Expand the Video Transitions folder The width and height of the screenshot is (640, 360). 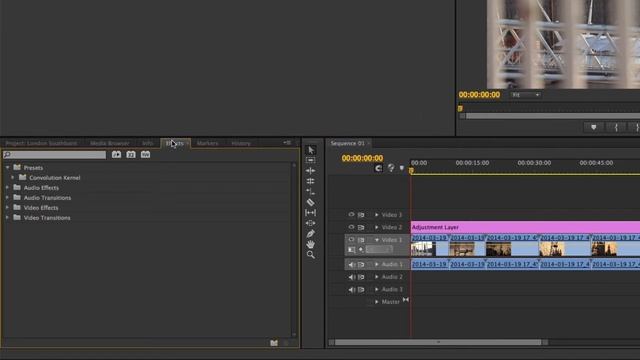(x=7, y=218)
